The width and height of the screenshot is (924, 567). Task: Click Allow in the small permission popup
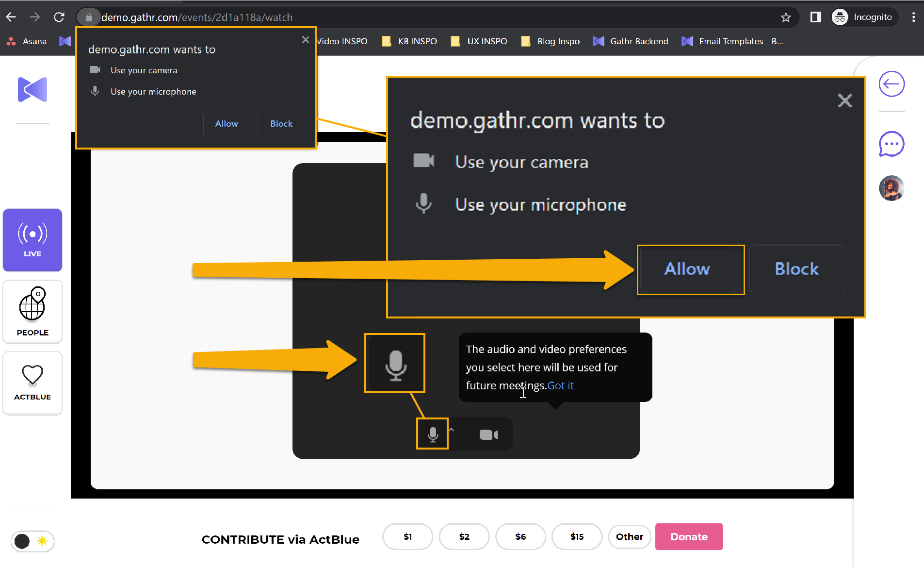coord(227,124)
